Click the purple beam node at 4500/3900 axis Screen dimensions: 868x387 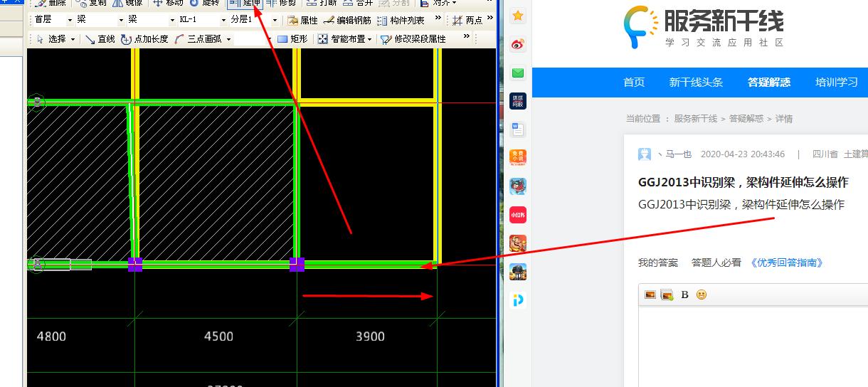(x=297, y=265)
